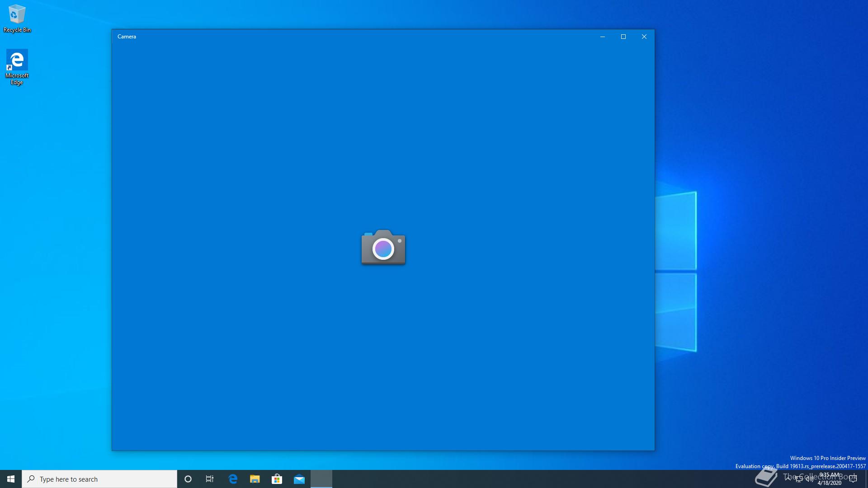Open Task View on the taskbar

pos(210,479)
